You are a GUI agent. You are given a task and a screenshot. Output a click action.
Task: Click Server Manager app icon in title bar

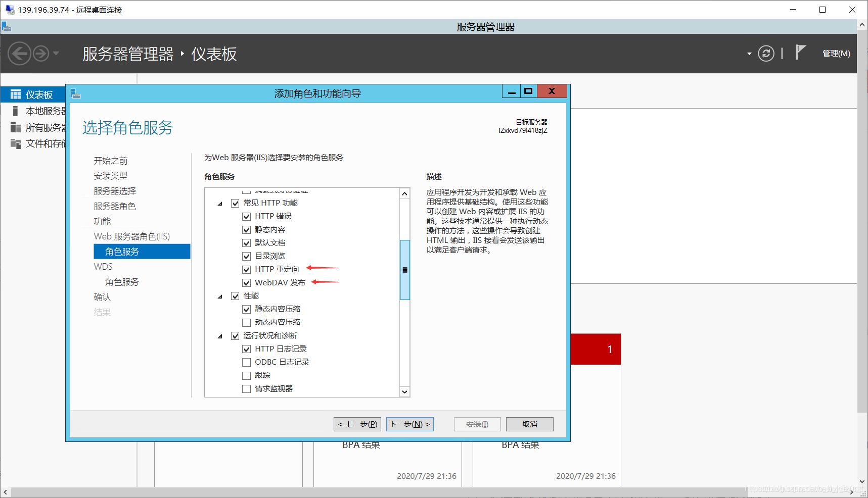[x=6, y=26]
